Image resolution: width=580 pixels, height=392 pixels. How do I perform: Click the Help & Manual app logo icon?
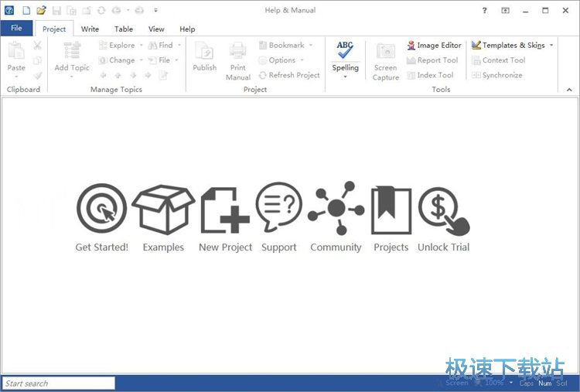[x=9, y=10]
